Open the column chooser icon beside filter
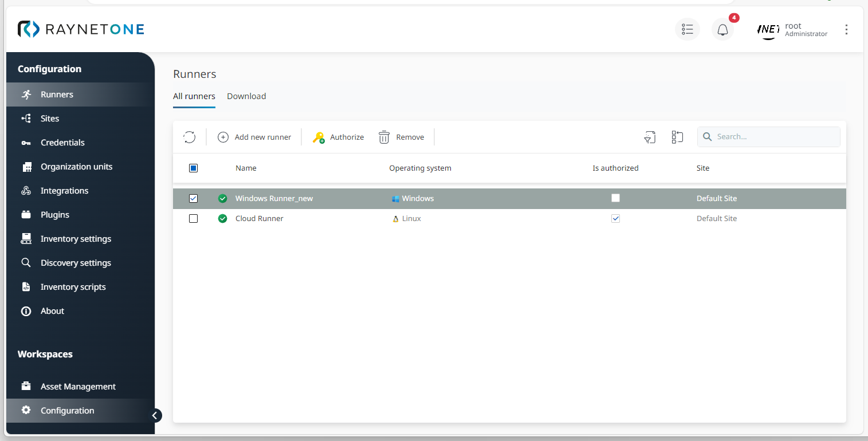The image size is (868, 441). coord(677,137)
